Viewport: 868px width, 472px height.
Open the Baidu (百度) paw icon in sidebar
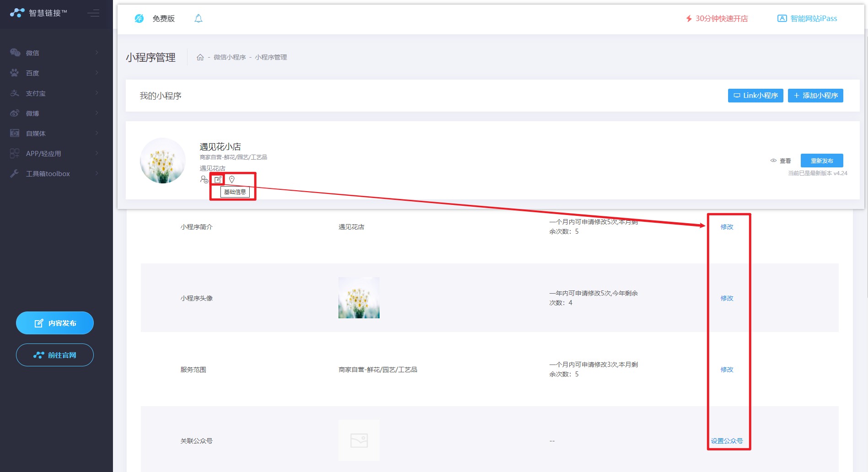point(14,73)
